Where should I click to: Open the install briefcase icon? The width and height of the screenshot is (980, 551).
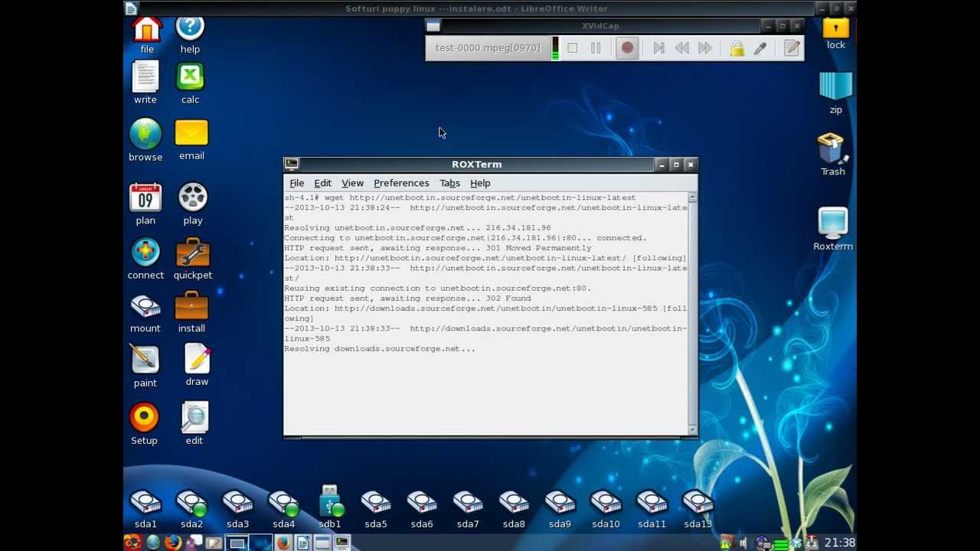pos(191,313)
